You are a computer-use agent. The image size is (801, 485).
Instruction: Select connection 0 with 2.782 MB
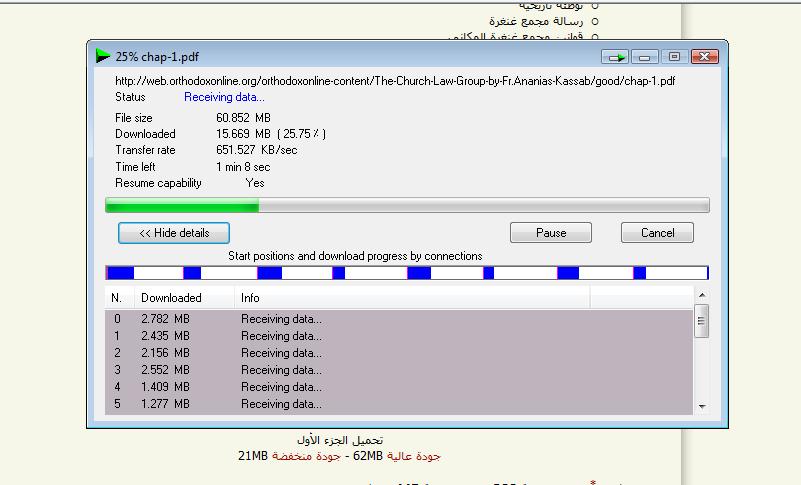pos(280,319)
